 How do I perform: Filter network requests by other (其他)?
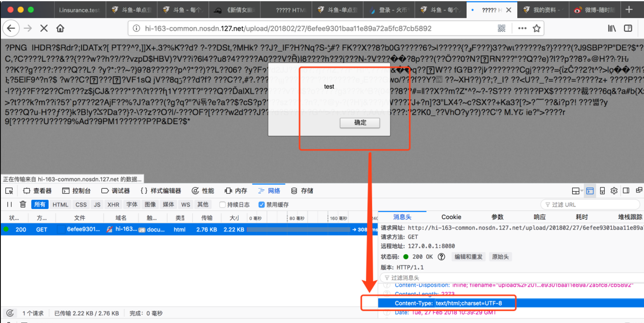coord(203,204)
